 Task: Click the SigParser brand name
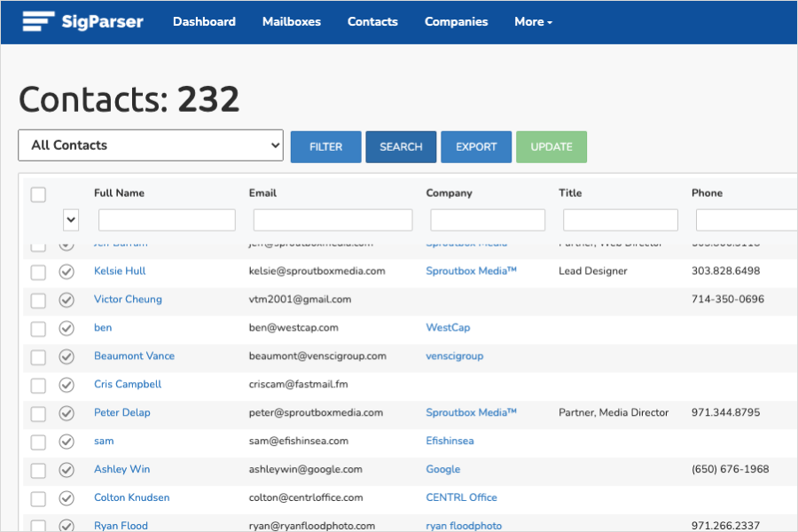pos(102,21)
